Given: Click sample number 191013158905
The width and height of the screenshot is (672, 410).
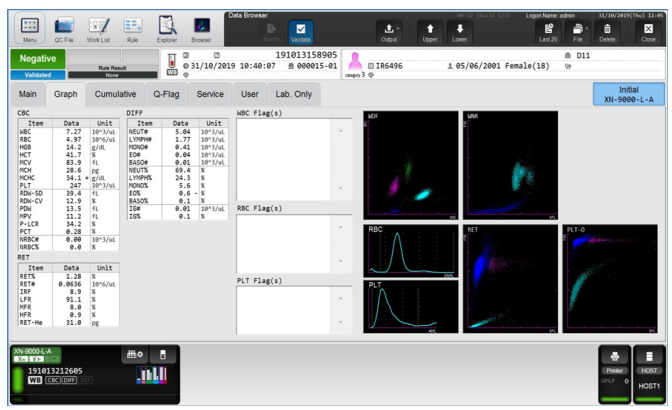Looking at the screenshot, I should click(x=306, y=55).
